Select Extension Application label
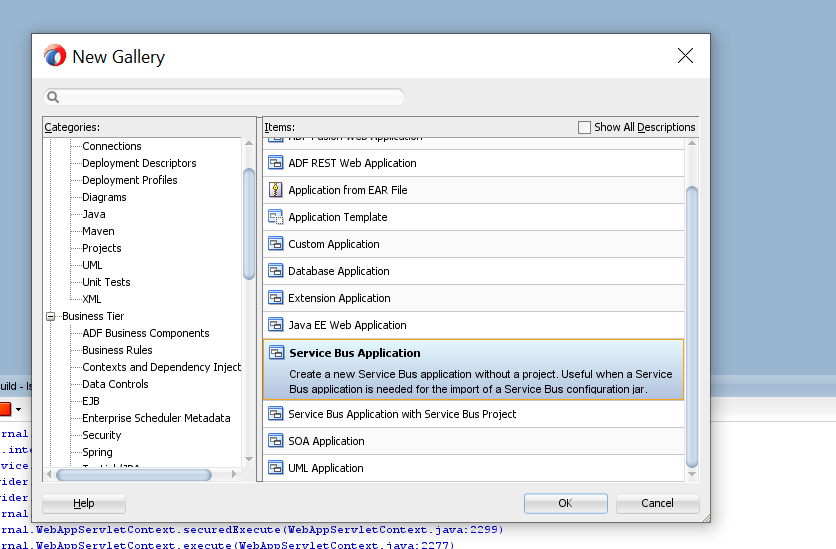The image size is (836, 549). coord(339,298)
